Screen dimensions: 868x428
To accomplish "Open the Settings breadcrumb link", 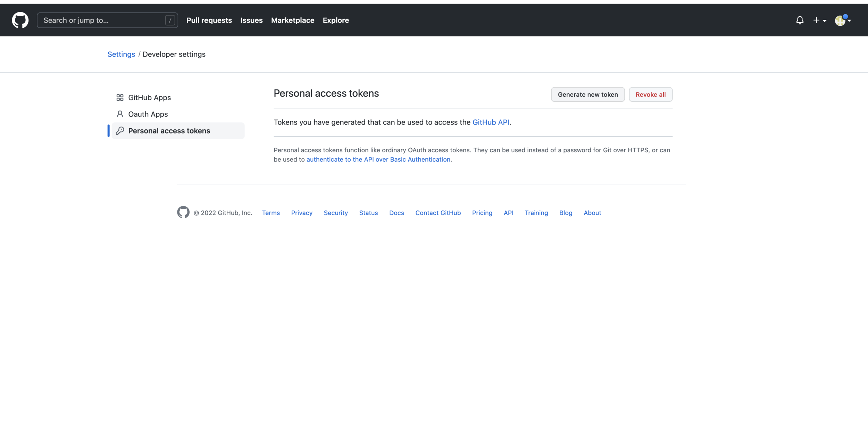I will pyautogui.click(x=121, y=54).
